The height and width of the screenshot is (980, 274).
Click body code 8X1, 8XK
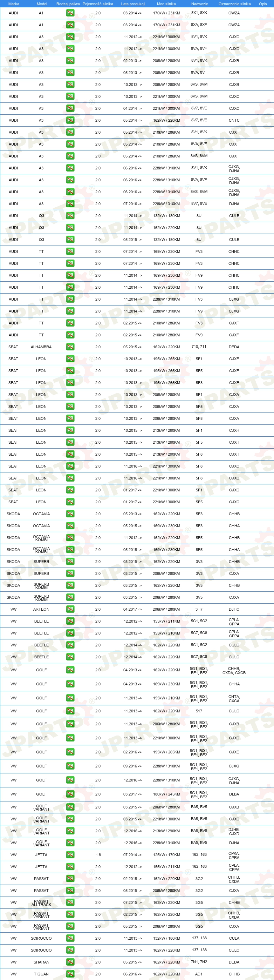(199, 13)
